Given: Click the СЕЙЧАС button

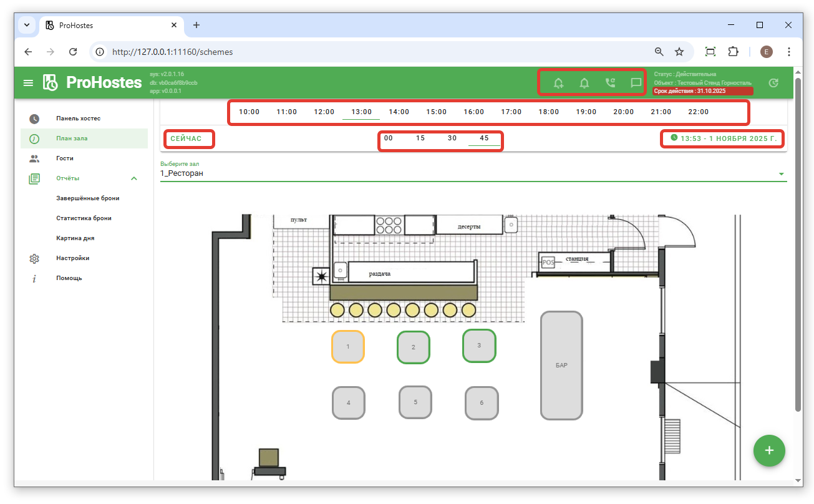Looking at the screenshot, I should click(187, 138).
